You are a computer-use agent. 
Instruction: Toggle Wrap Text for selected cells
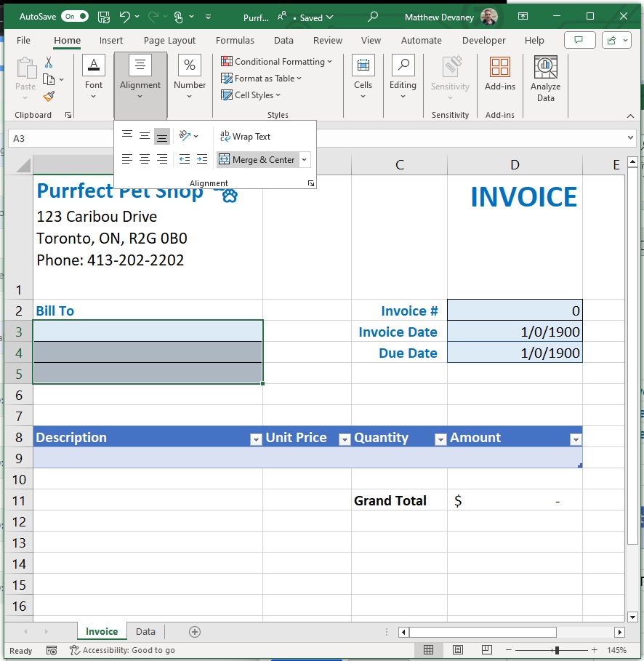245,136
